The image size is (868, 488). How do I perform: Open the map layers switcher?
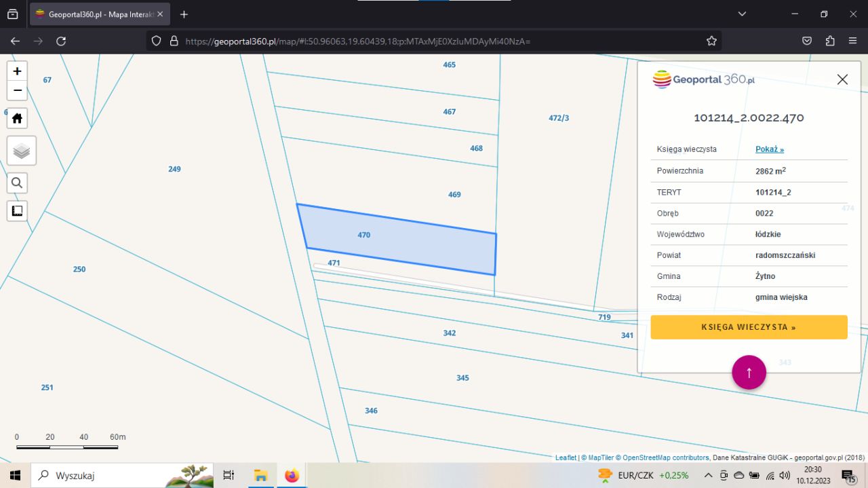pyautogui.click(x=21, y=151)
